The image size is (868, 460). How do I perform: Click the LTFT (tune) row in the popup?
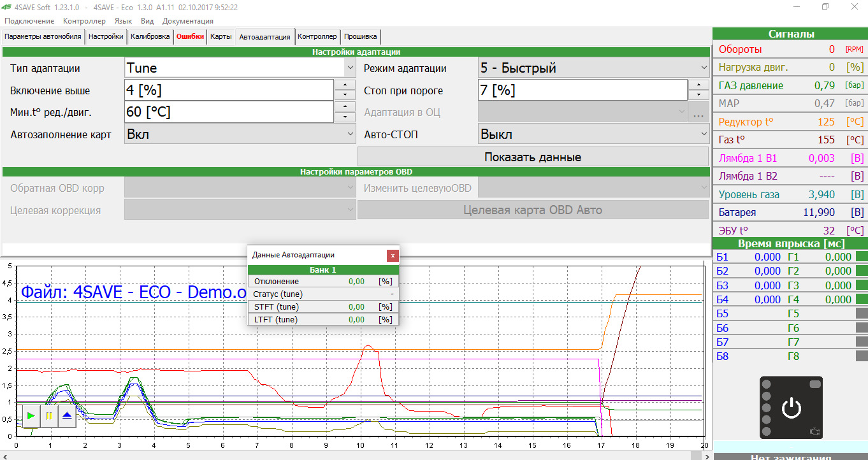323,319
